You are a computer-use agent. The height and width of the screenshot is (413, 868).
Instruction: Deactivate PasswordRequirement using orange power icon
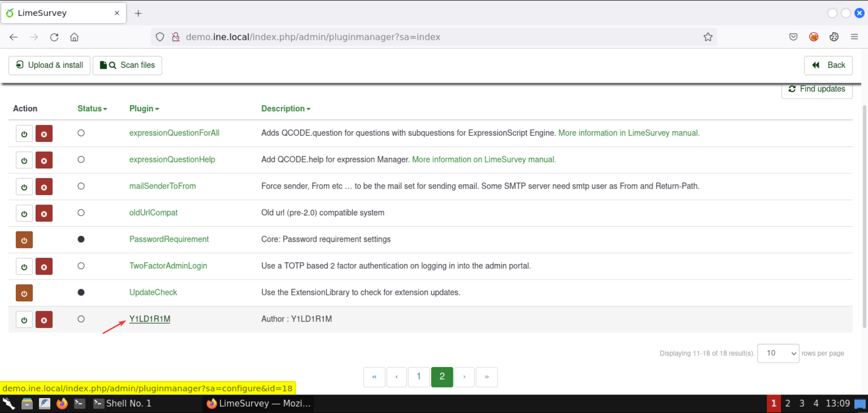click(24, 240)
